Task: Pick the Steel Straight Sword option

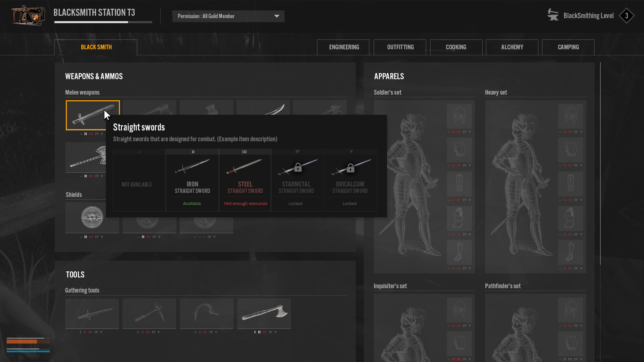Action: pyautogui.click(x=245, y=180)
